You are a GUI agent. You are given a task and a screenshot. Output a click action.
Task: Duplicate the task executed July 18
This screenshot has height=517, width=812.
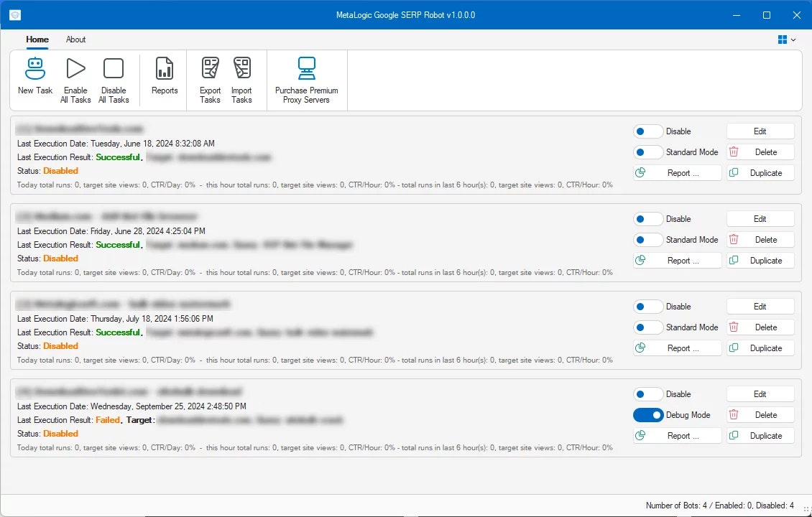(760, 348)
